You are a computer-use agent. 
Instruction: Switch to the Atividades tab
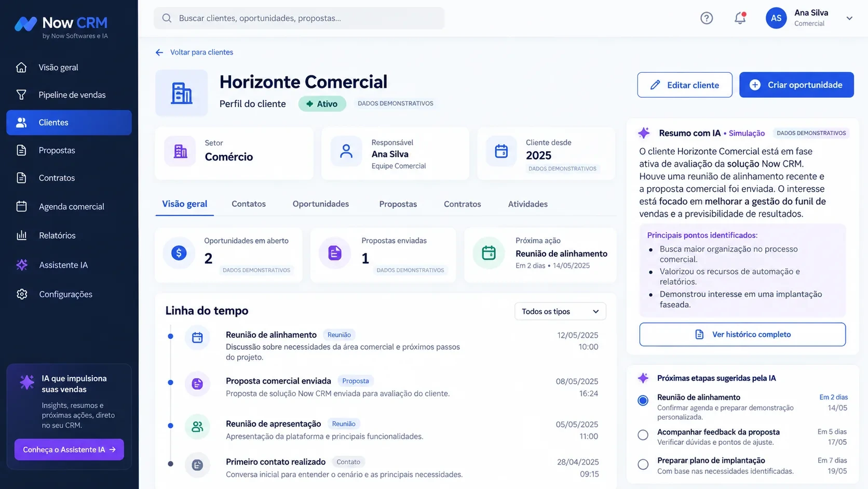[x=528, y=204]
